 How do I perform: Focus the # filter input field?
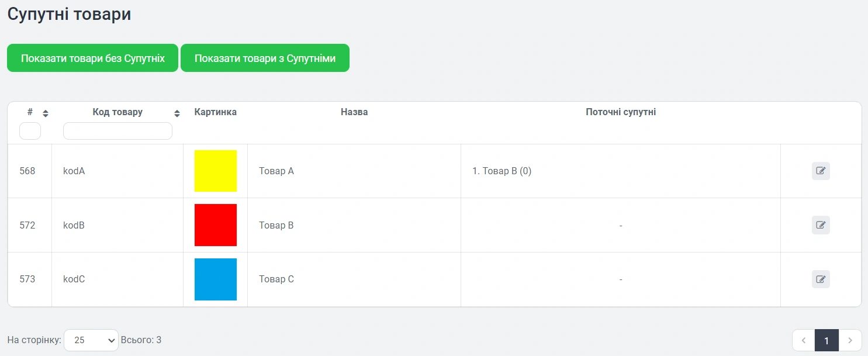[30, 131]
